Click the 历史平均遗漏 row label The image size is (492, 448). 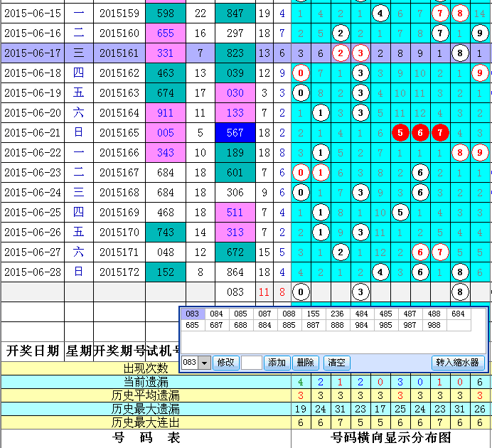click(146, 395)
